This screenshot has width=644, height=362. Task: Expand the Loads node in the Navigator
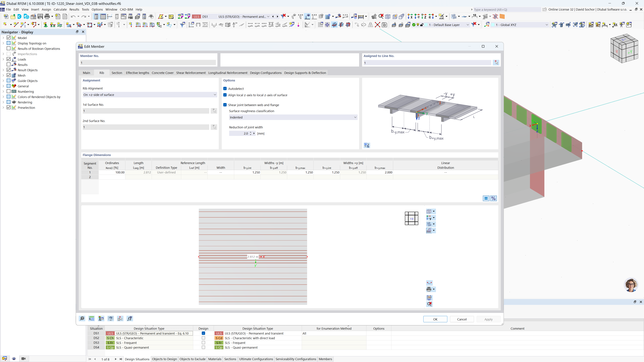tap(3, 59)
